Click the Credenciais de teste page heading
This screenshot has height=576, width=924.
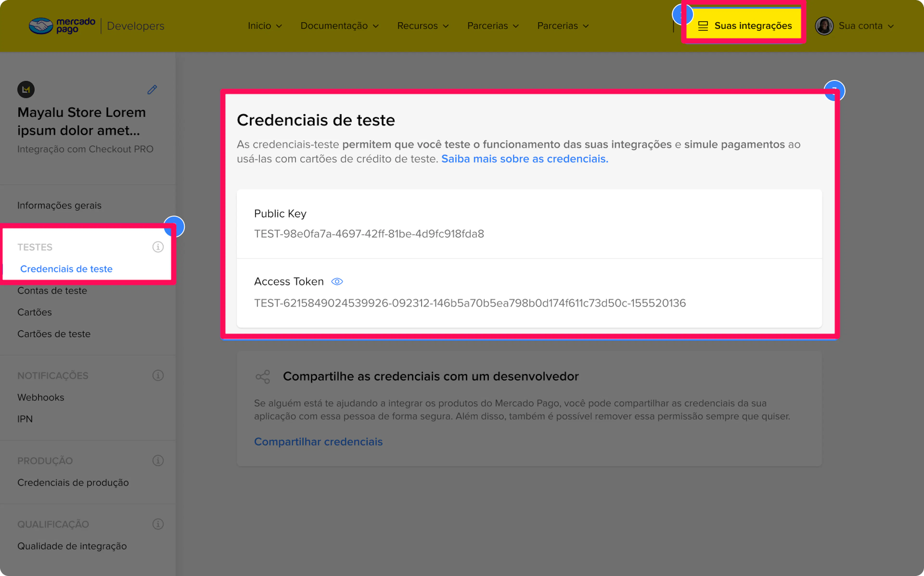pyautogui.click(x=316, y=120)
